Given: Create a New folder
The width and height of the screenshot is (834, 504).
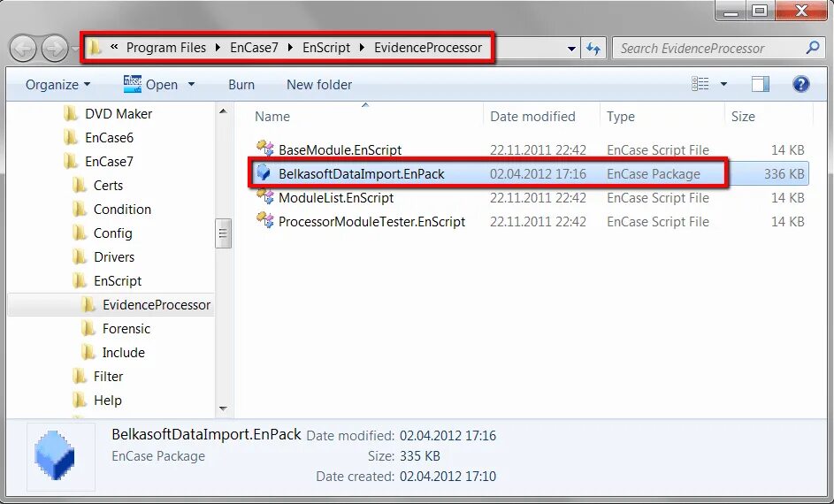Looking at the screenshot, I should coord(319,85).
